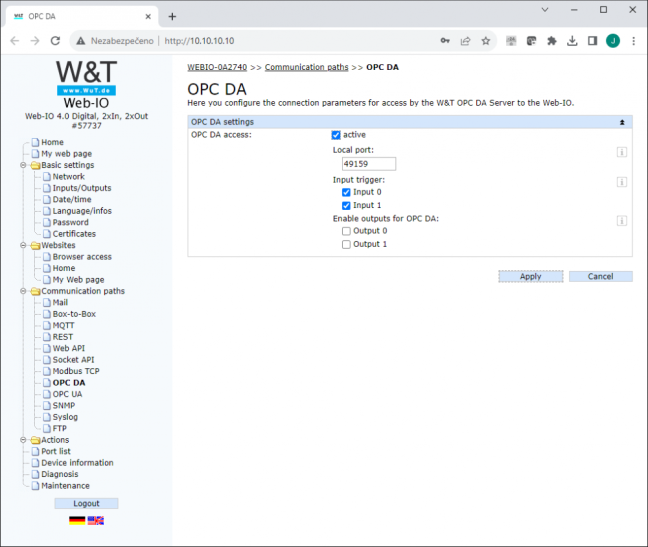The image size is (648, 547).
Task: Open top-level Home in navigation tree
Action: [x=52, y=142]
